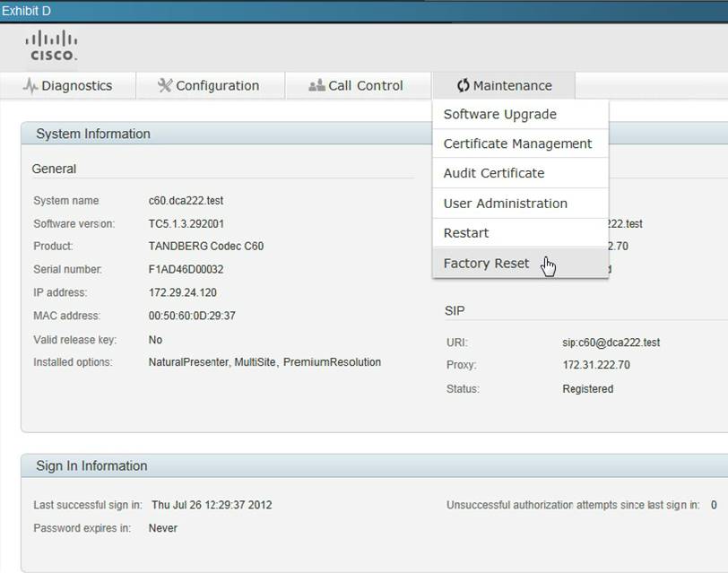This screenshot has width=728, height=573.
Task: Go to User Administration
Action: click(x=505, y=204)
